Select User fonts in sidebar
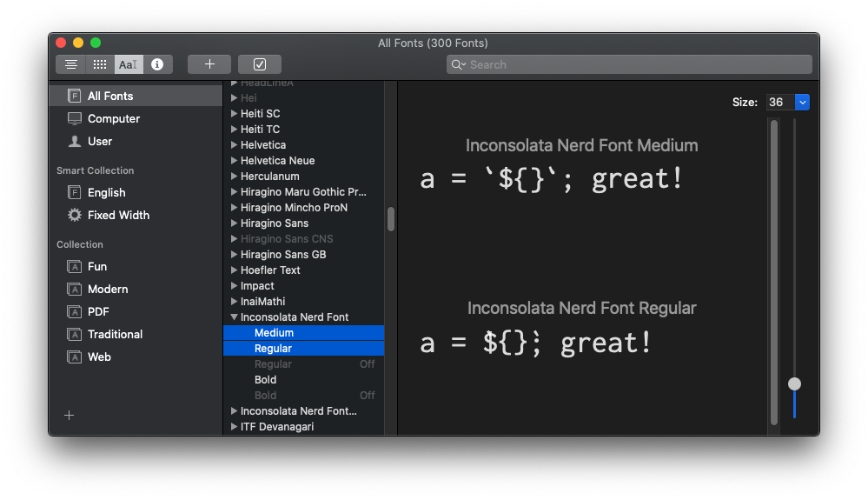The image size is (868, 500). 136,141
